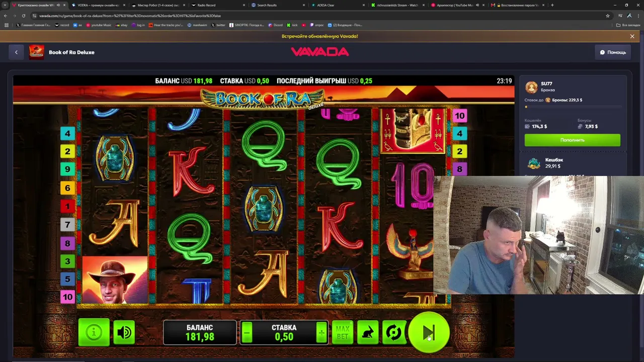Open the twitter bookmark
This screenshot has width=644, height=362.
pyautogui.click(x=218, y=25)
